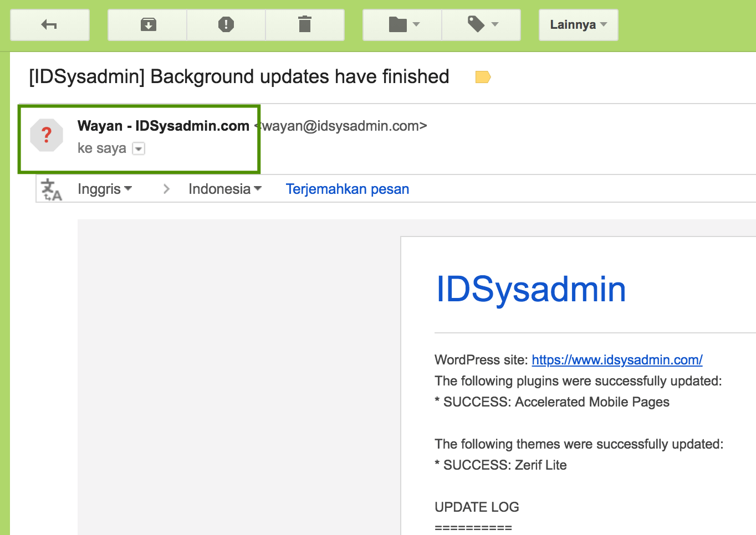This screenshot has width=756, height=535.
Task: Click 'ke saya' recipient text
Action: point(102,148)
